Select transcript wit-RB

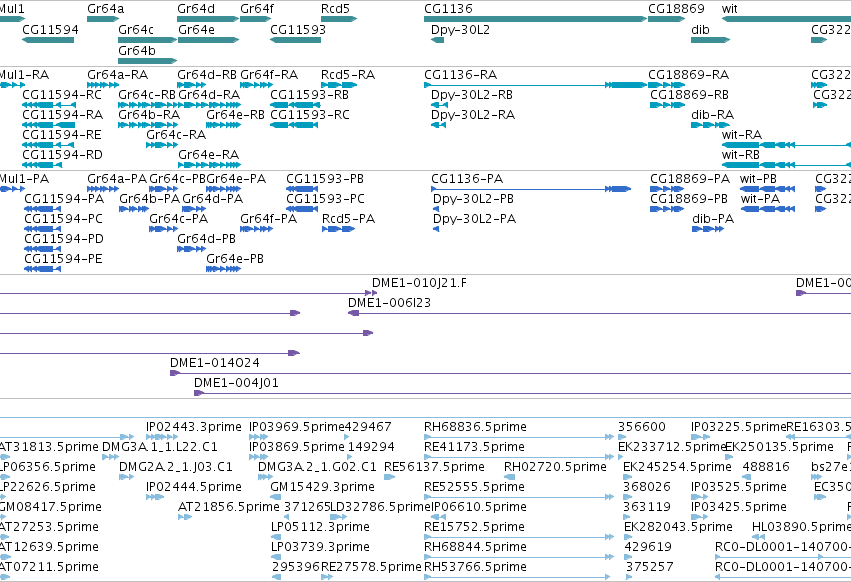786,165
